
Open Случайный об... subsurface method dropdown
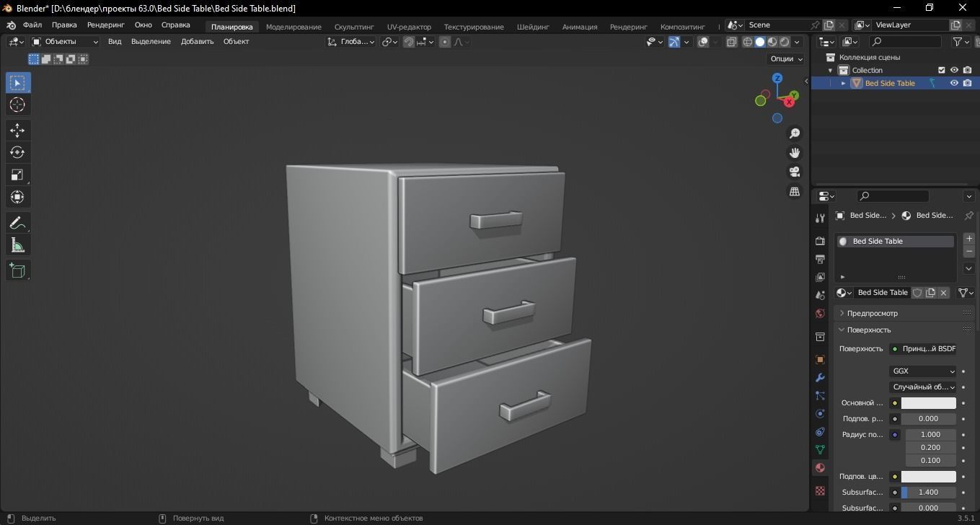pos(923,387)
